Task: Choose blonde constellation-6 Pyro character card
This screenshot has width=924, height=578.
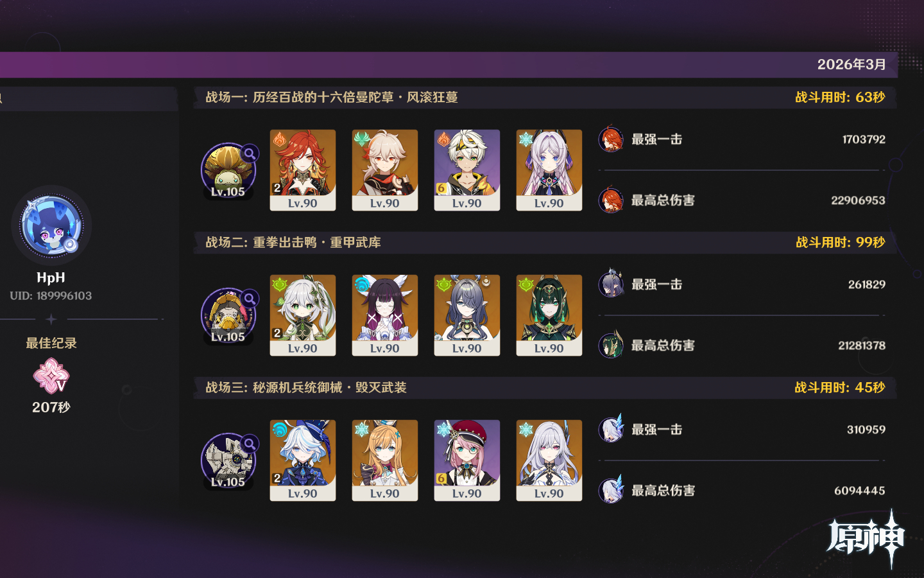Action: coord(467,170)
